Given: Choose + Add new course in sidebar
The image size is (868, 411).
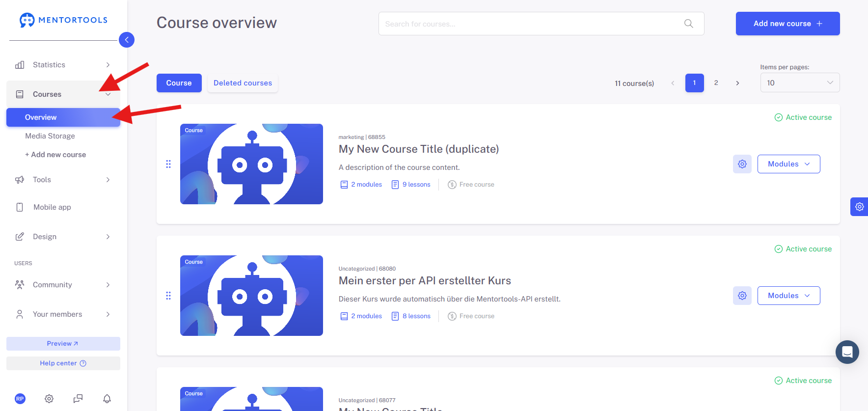Looking at the screenshot, I should (55, 155).
